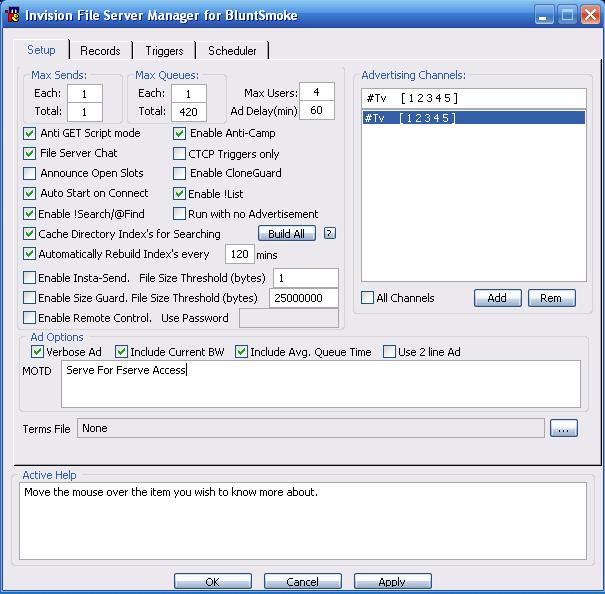Uncheck Include Current BW

pos(122,352)
